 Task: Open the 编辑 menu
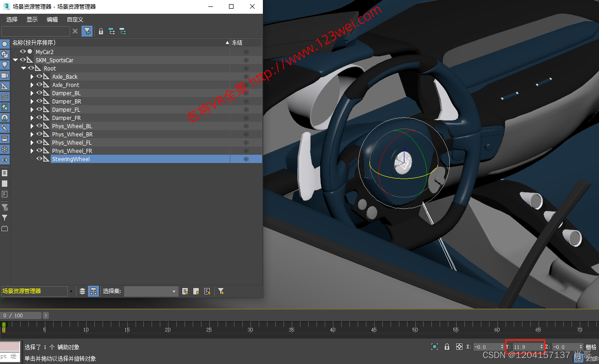tap(52, 19)
